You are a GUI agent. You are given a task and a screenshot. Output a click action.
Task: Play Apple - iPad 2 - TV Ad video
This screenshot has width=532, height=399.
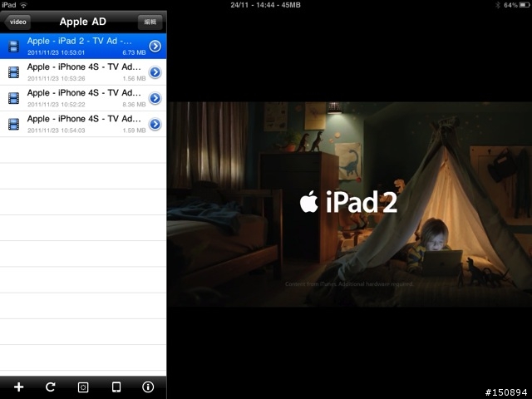83,47
